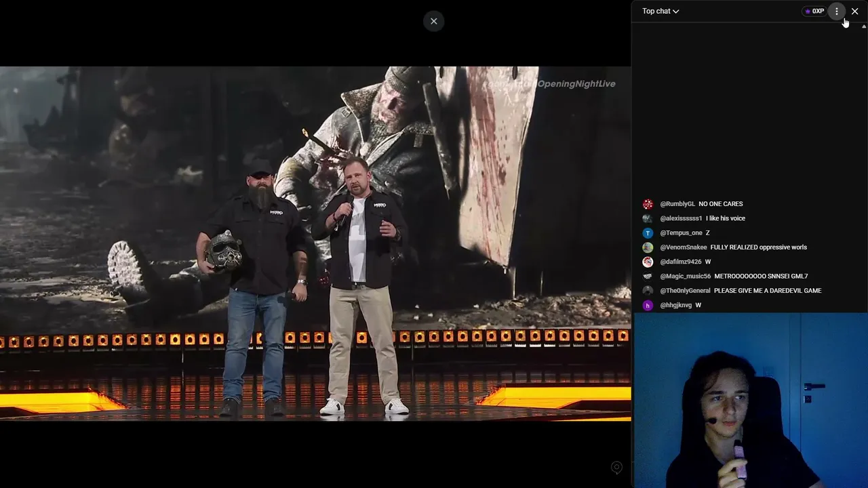Select the "I like his voice" message
The height and width of the screenshot is (488, 868).
click(x=726, y=218)
